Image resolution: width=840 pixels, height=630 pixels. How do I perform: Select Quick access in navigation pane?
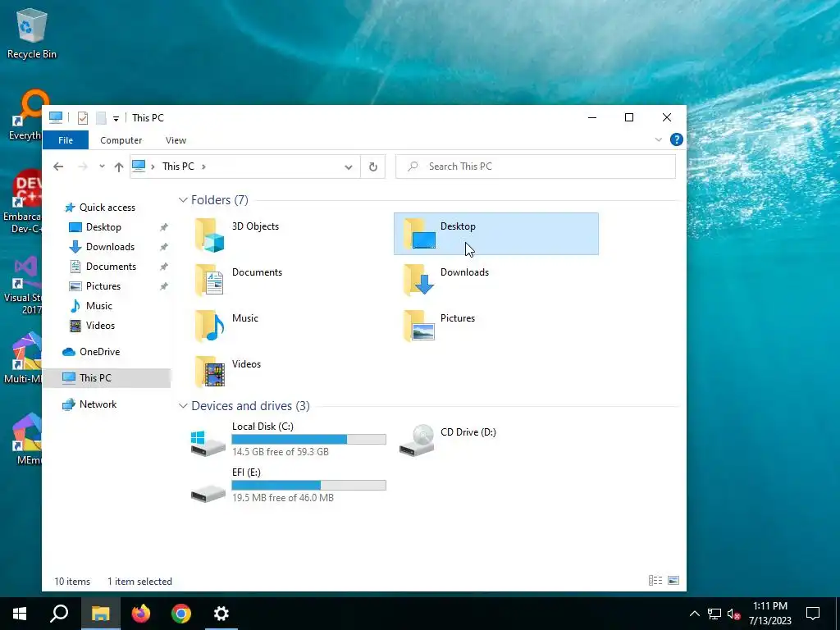point(107,208)
